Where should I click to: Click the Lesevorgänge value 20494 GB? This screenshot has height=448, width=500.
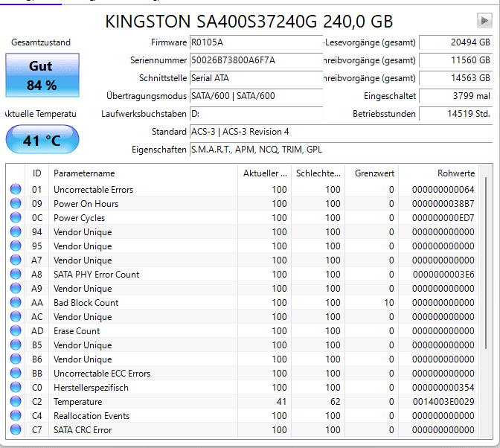click(455, 42)
